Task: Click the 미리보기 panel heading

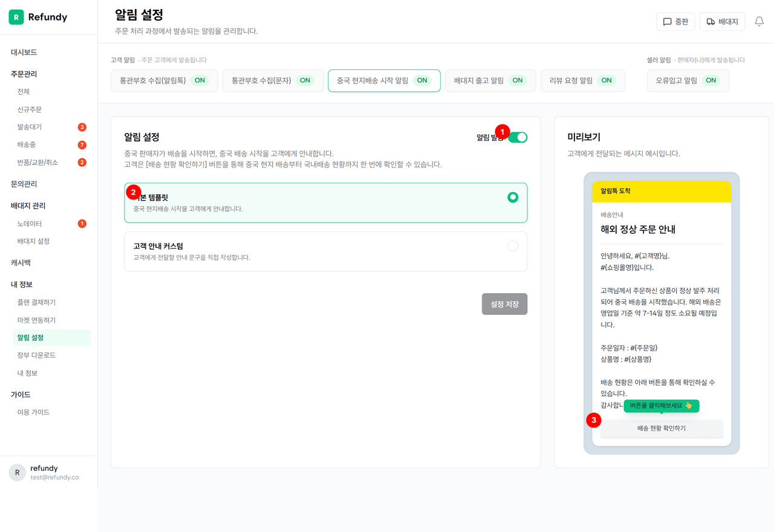Action: (584, 137)
